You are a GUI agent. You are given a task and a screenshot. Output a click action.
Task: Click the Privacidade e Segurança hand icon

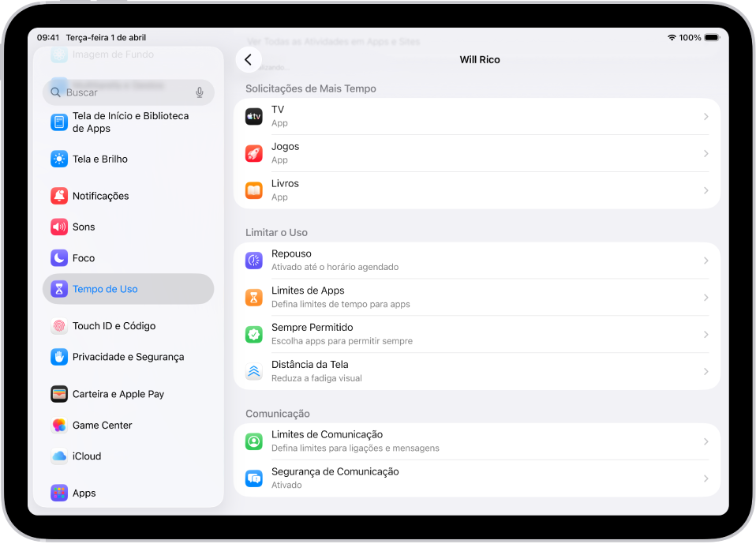click(x=59, y=357)
